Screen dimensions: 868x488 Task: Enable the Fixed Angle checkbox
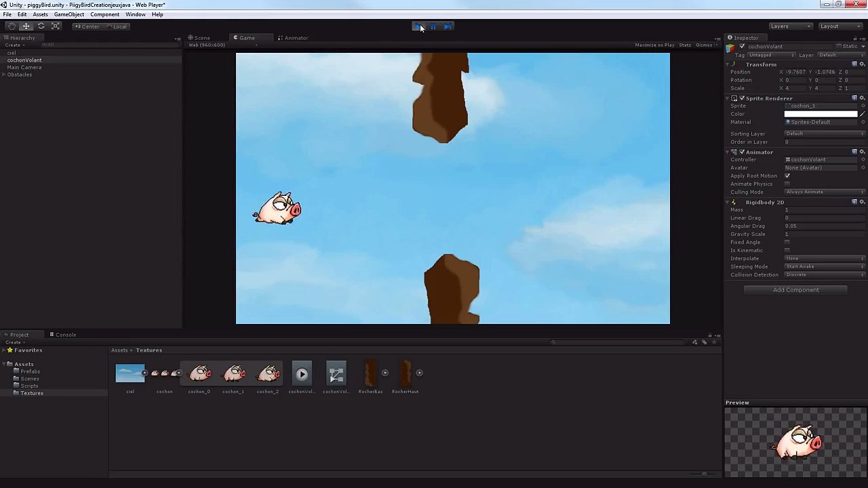[787, 242]
